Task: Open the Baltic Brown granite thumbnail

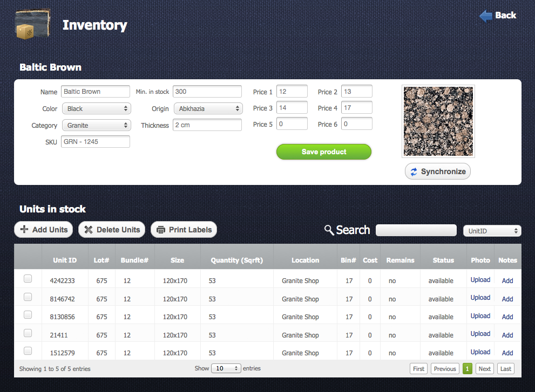Action: pyautogui.click(x=438, y=121)
